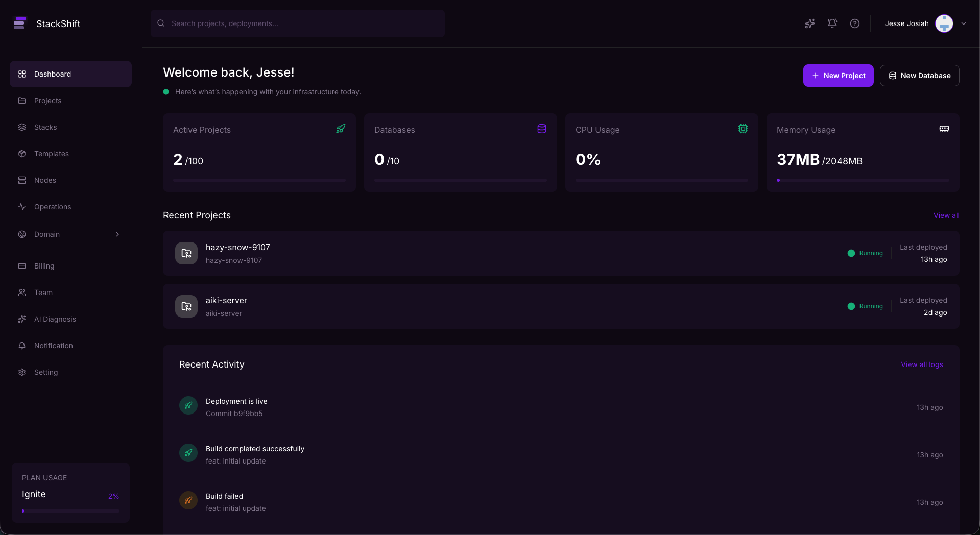Click the hazy-snow-9107 project icon
The height and width of the screenshot is (535, 980).
[x=186, y=253]
